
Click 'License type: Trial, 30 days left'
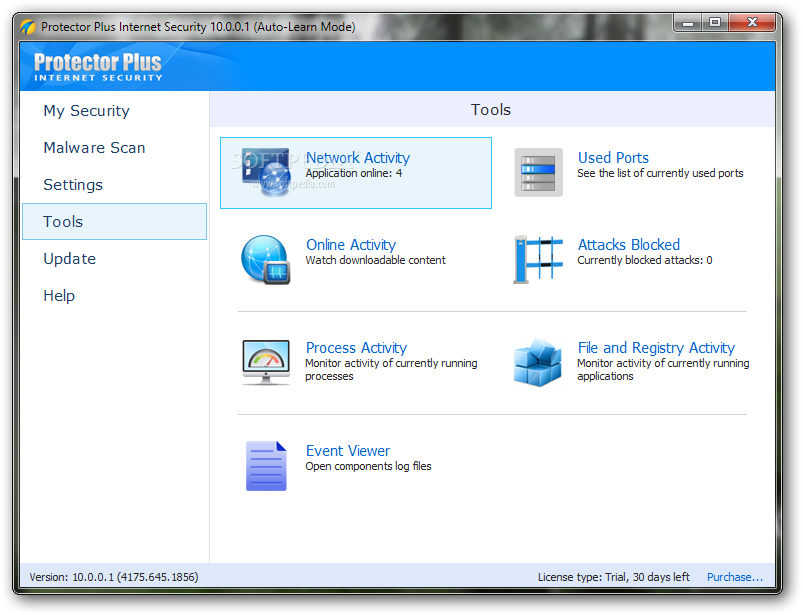[614, 577]
